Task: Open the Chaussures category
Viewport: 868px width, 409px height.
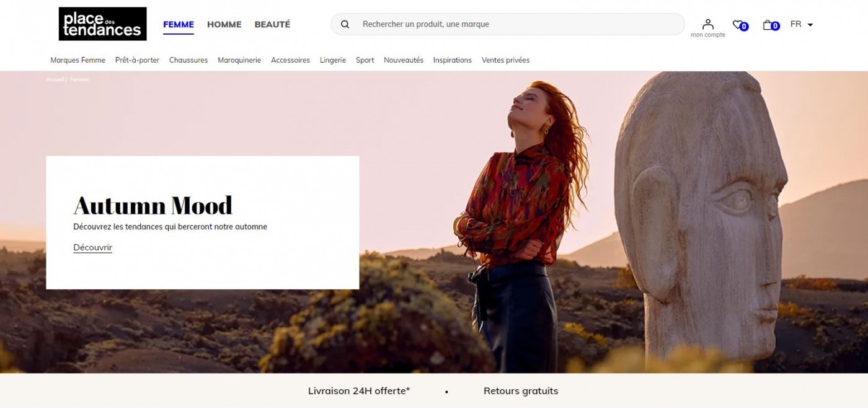Action: coord(188,60)
